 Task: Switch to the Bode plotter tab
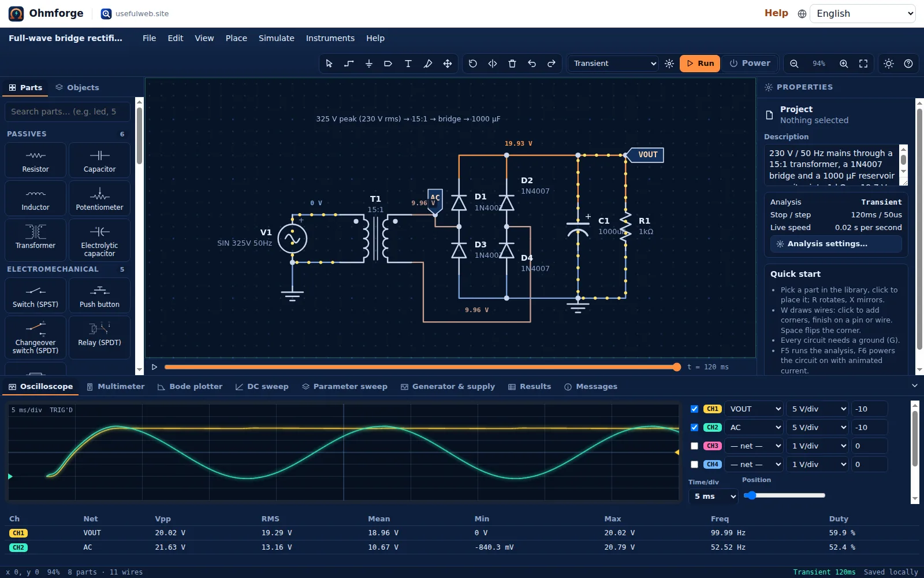(x=190, y=387)
